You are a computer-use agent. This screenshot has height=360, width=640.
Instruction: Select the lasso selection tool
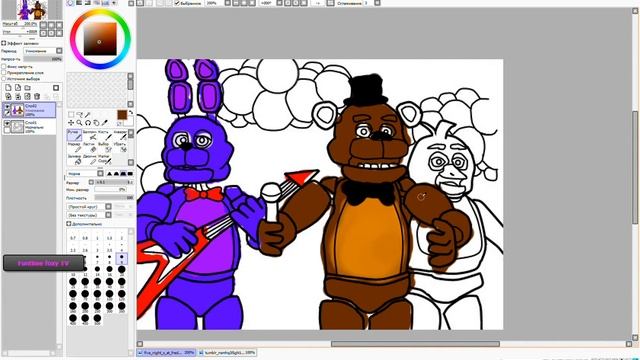[80, 115]
